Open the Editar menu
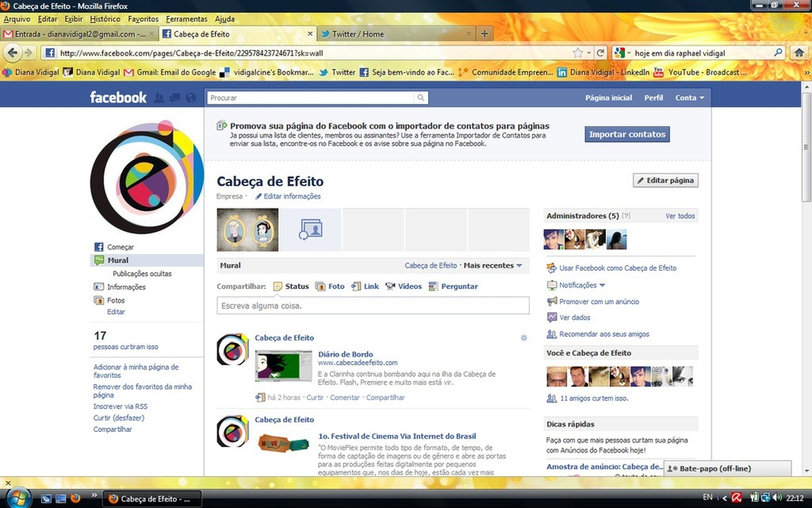Image resolution: width=812 pixels, height=508 pixels. pyautogui.click(x=48, y=19)
